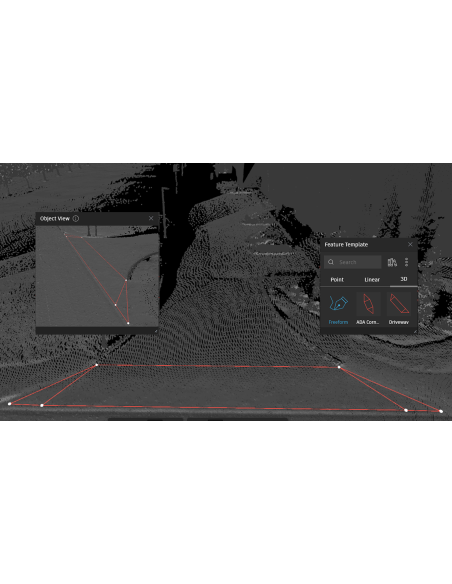Switch to the 3D tab
Screen dimensions: 452x584
404,279
